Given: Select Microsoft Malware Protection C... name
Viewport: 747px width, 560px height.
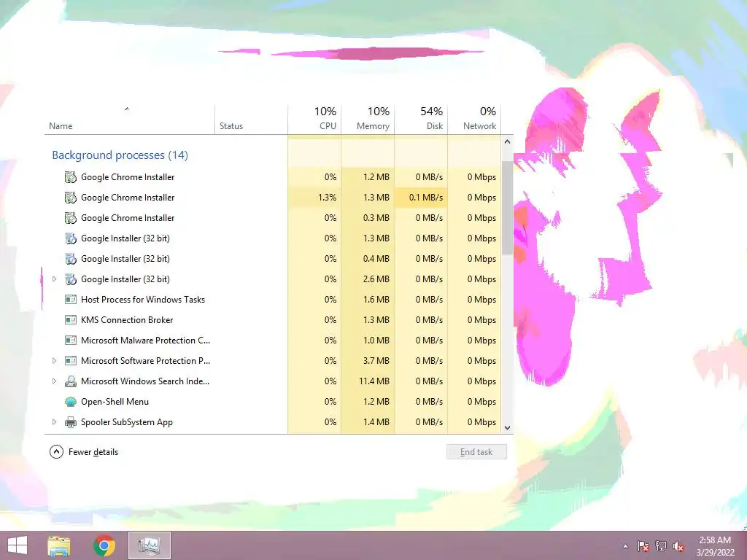Looking at the screenshot, I should tap(145, 341).
